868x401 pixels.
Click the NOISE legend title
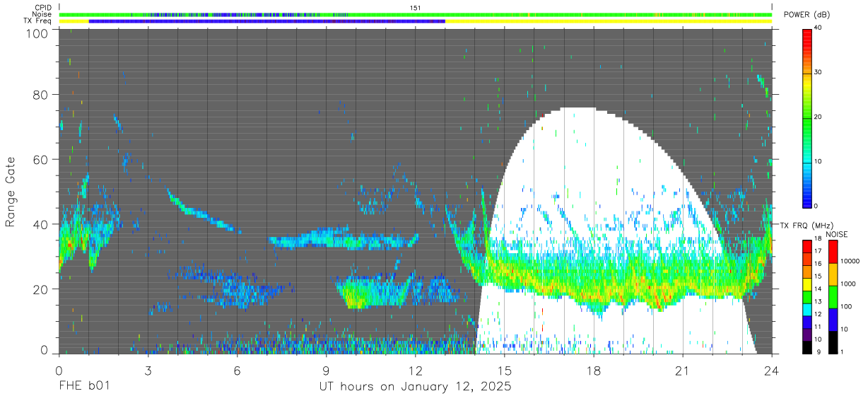coord(837,234)
